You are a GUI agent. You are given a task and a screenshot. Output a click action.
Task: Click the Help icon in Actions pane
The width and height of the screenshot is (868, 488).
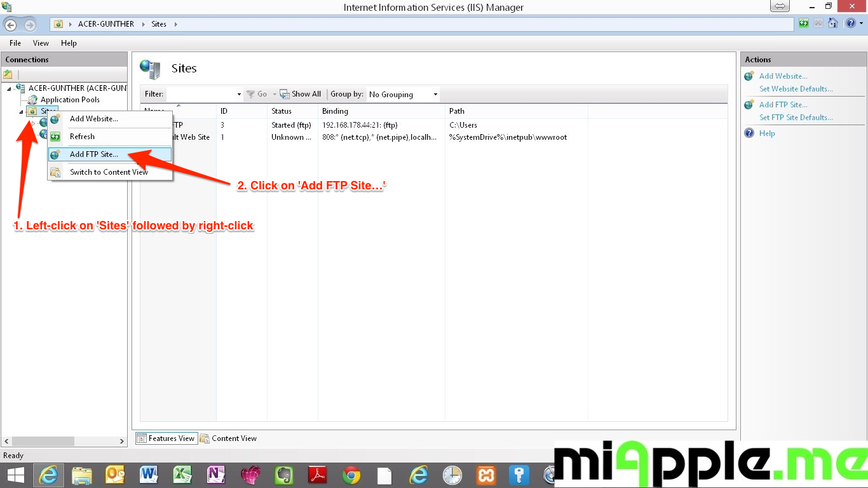click(749, 133)
